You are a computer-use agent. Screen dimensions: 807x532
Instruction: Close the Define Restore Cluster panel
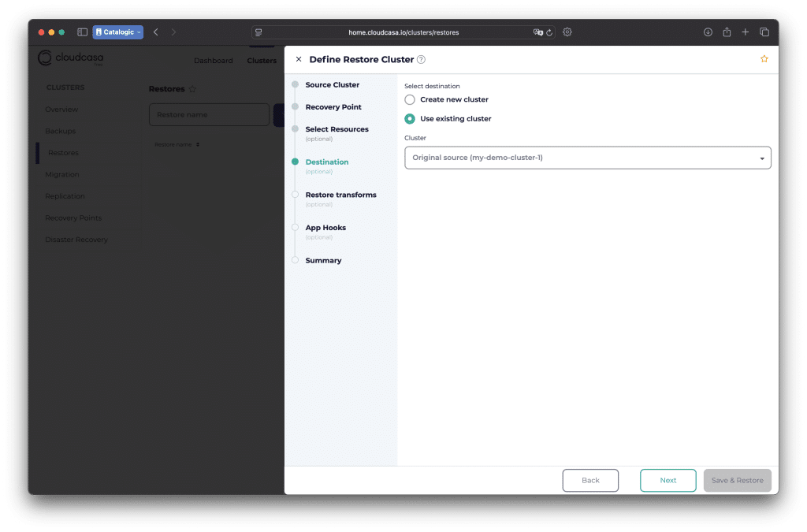(x=298, y=59)
